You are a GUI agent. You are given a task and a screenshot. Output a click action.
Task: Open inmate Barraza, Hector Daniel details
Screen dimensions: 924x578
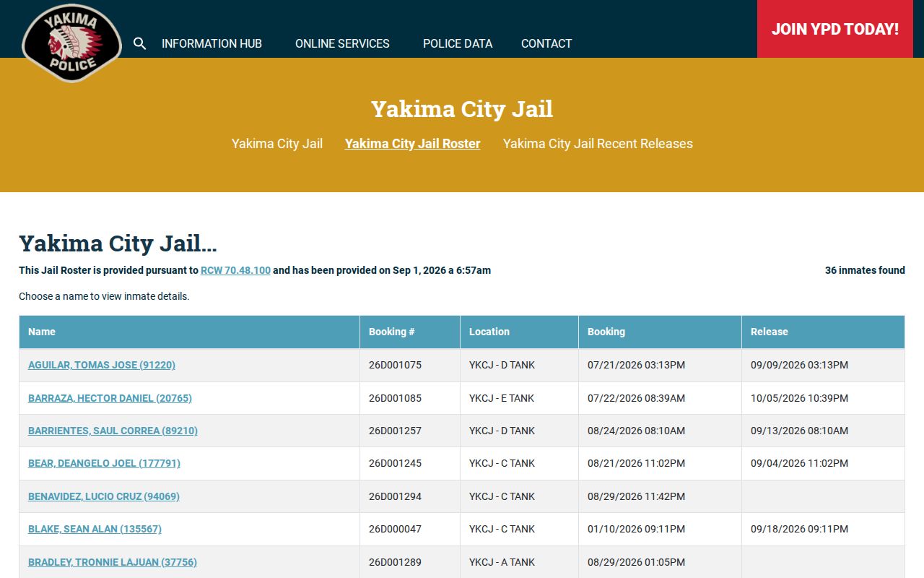(x=110, y=398)
